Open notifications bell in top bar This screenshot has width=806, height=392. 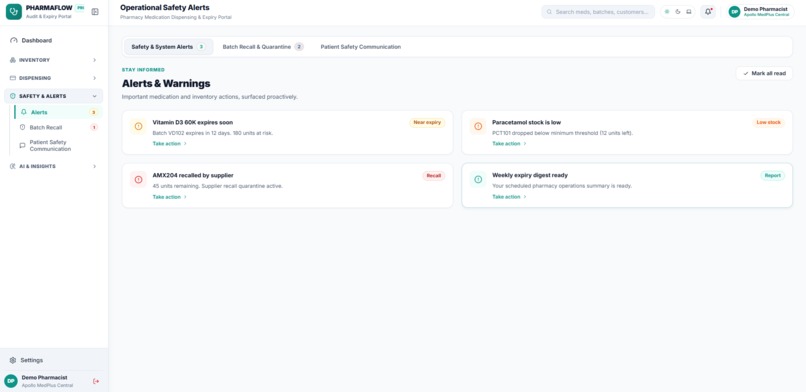(x=708, y=12)
